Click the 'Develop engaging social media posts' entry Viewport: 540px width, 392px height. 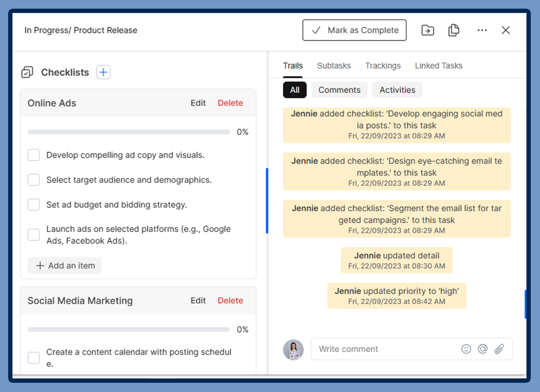tap(396, 125)
